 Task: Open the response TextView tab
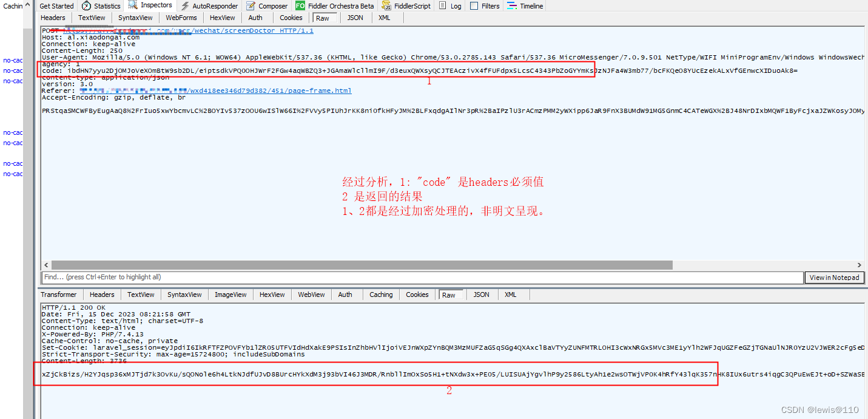pyautogui.click(x=141, y=295)
